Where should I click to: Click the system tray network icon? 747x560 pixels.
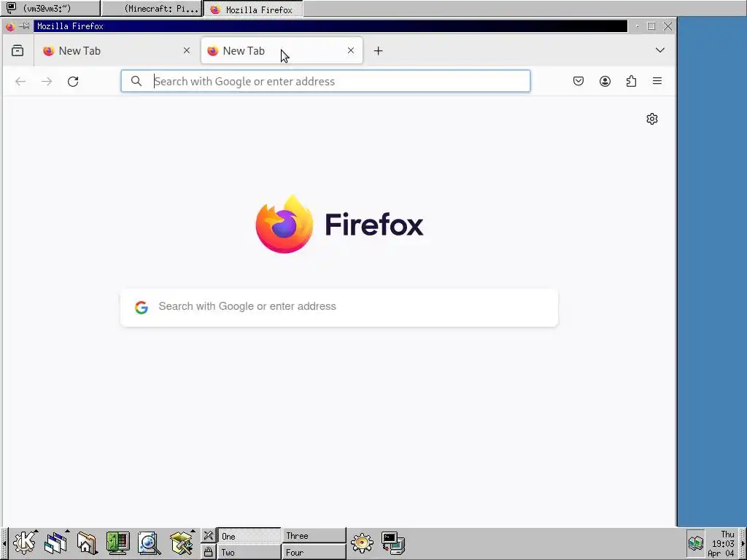695,542
